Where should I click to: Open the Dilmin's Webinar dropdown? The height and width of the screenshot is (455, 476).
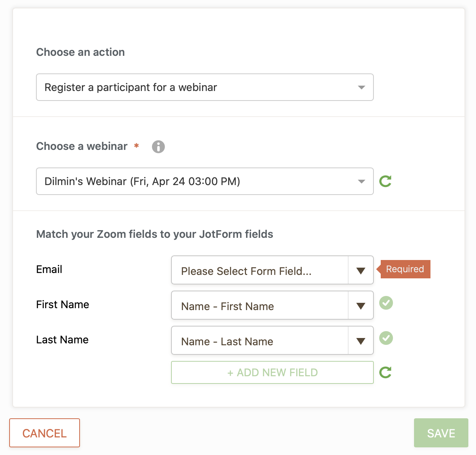204,182
